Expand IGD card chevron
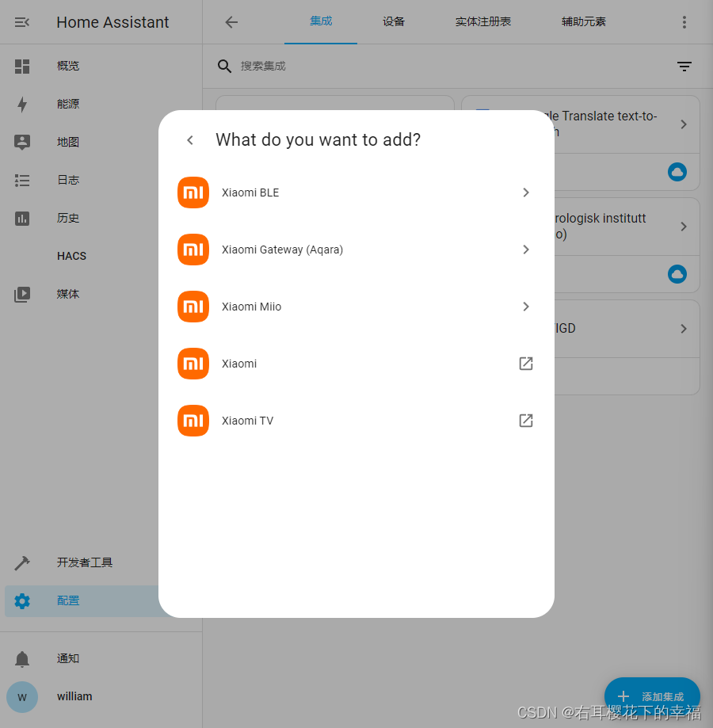Viewport: 713px width, 728px height. pyautogui.click(x=683, y=329)
